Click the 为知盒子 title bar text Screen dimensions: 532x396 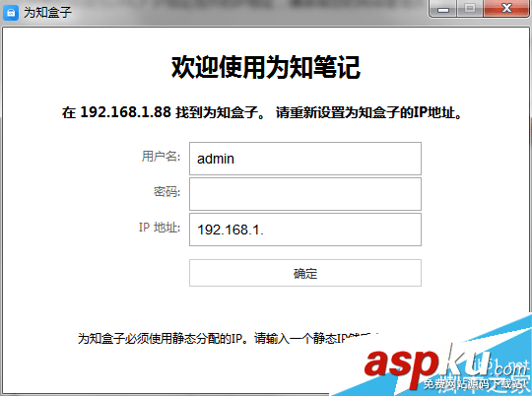coord(47,13)
